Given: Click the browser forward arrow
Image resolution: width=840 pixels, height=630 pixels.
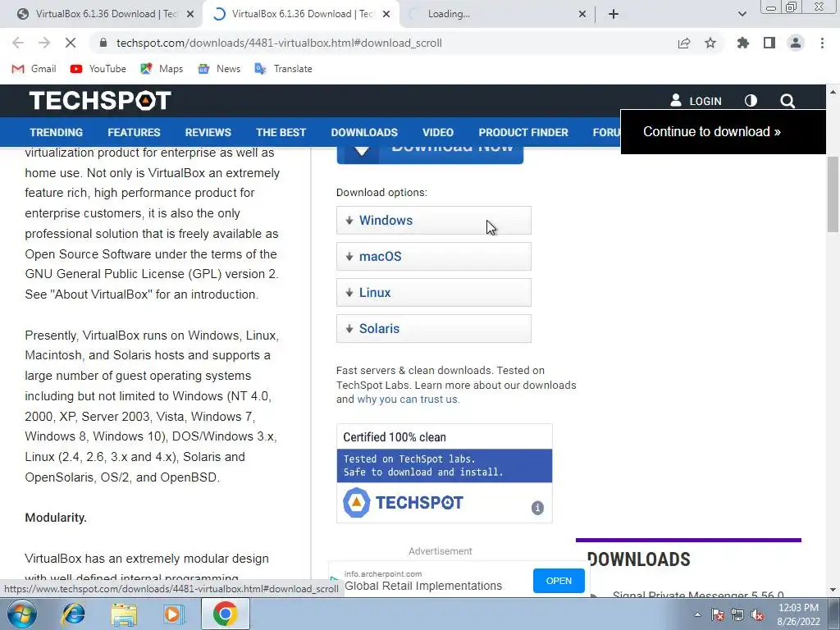Looking at the screenshot, I should (44, 43).
